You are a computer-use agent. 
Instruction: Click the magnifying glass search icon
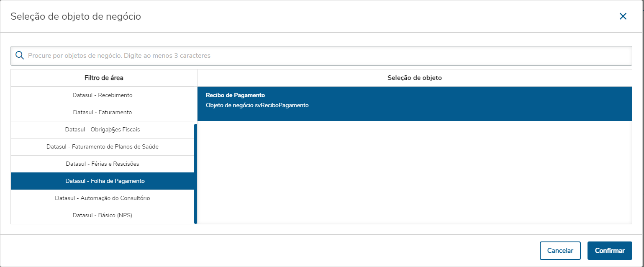click(19, 55)
